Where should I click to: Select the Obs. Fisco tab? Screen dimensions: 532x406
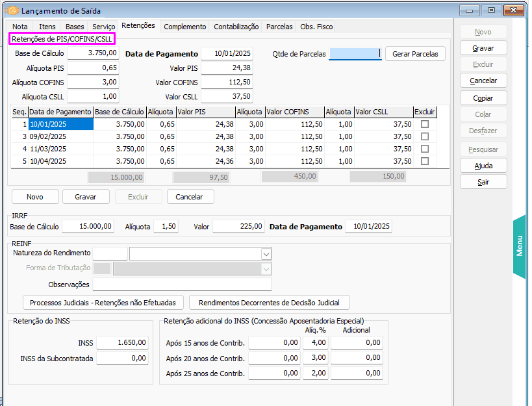point(316,27)
